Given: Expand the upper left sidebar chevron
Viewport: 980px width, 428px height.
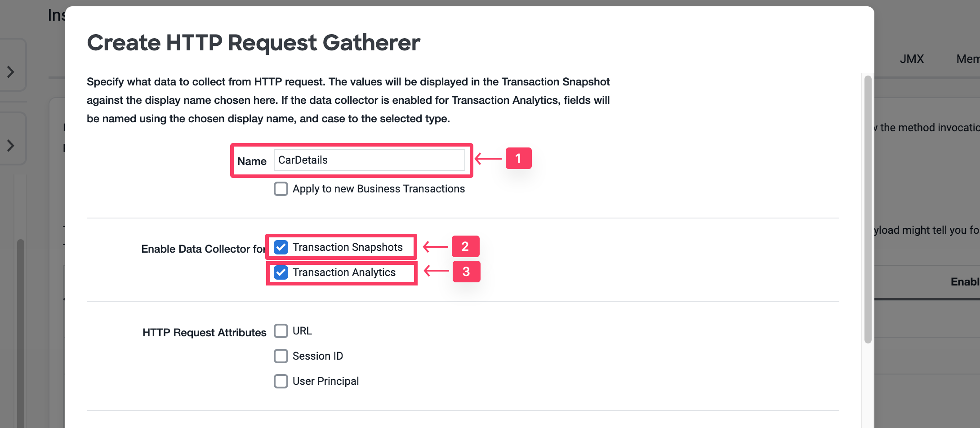Looking at the screenshot, I should 11,71.
